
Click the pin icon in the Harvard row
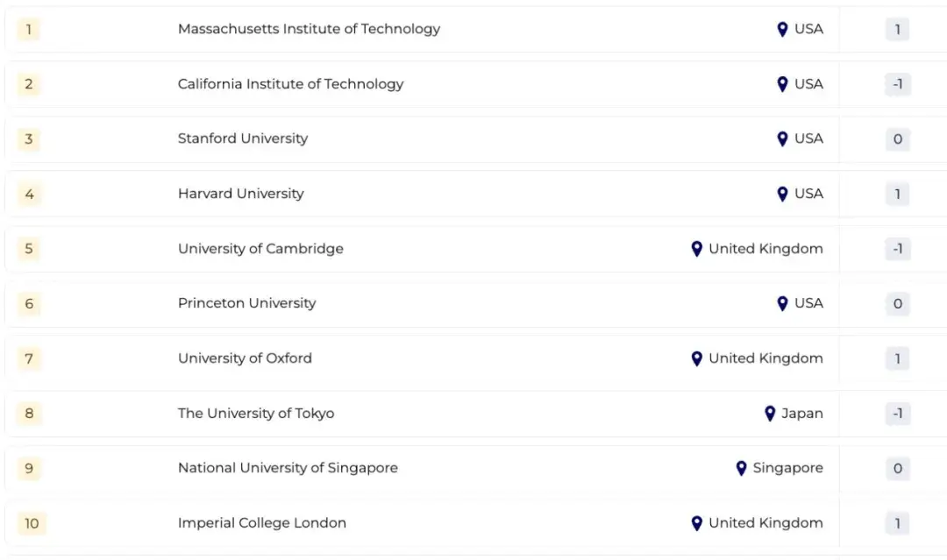[x=782, y=194]
